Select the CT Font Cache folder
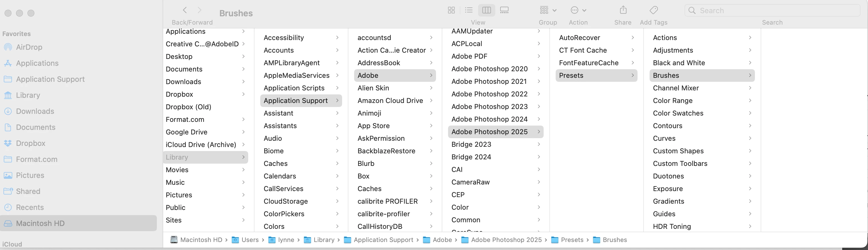The height and width of the screenshot is (250, 868). (x=596, y=50)
